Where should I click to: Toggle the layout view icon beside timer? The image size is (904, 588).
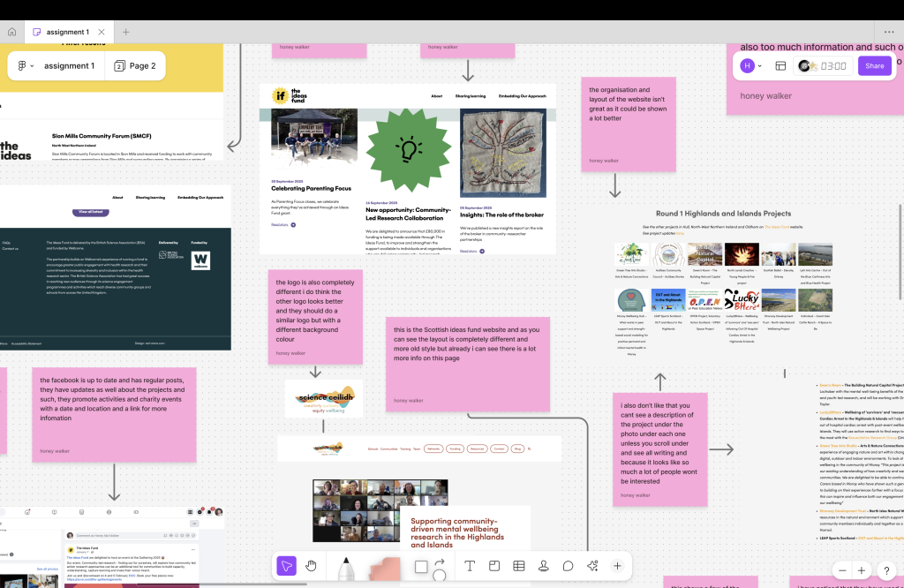(780, 65)
